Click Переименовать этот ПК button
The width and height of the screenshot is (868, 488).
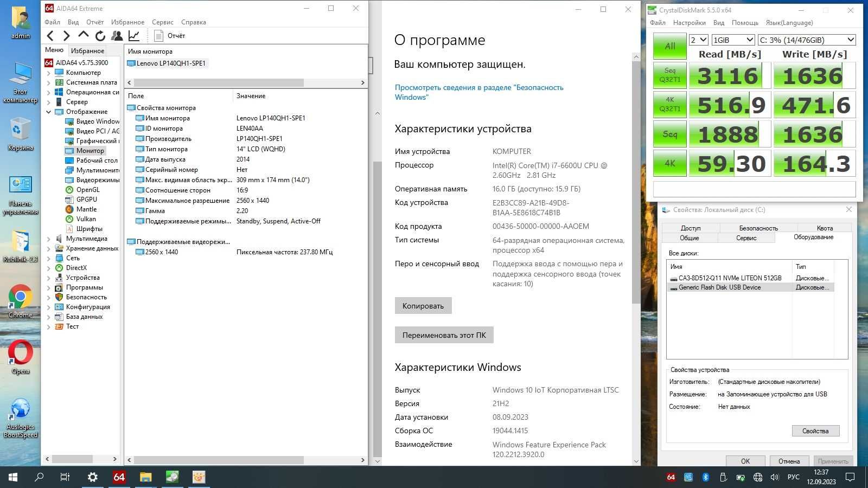click(x=444, y=335)
